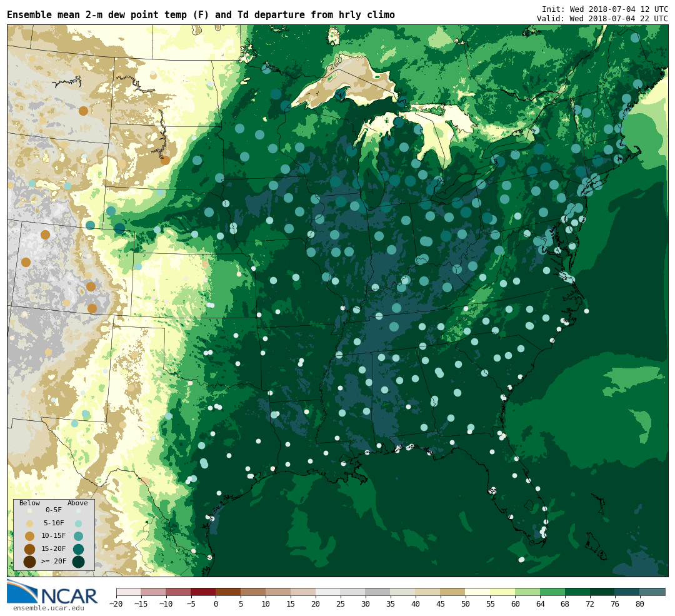Click the '68' colorbar tick label
This screenshot has height=616, width=675.
(x=565, y=604)
